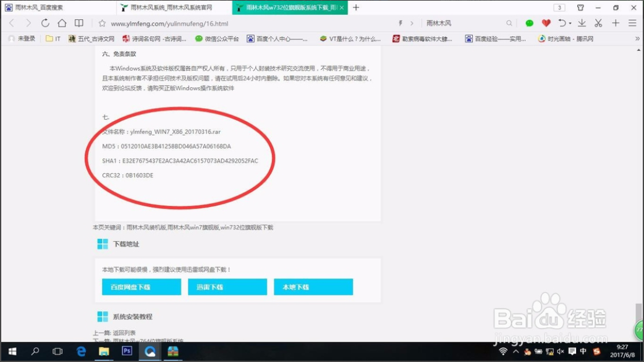
Task: Click the 系统安装教程 section heading
Action: click(133, 317)
